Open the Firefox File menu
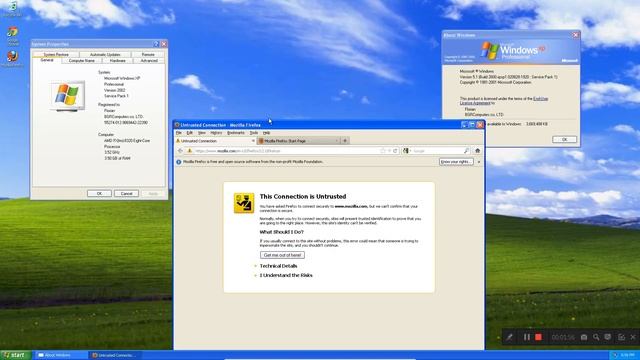640x360 pixels. point(178,133)
